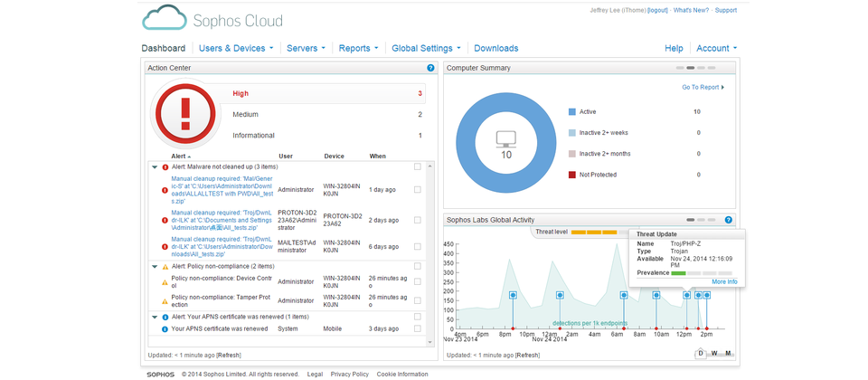Collapse the APNS certificate alert group
The height and width of the screenshot is (380, 868).
tap(155, 317)
